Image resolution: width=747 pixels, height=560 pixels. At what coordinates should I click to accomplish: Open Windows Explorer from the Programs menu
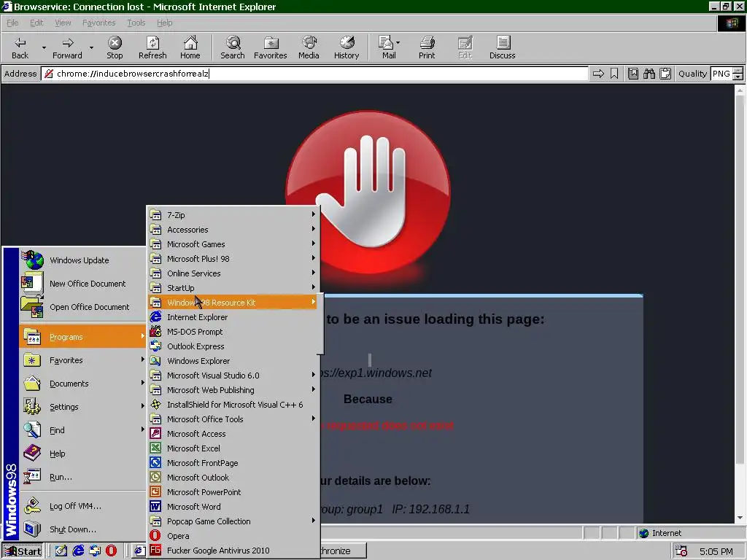click(233, 360)
